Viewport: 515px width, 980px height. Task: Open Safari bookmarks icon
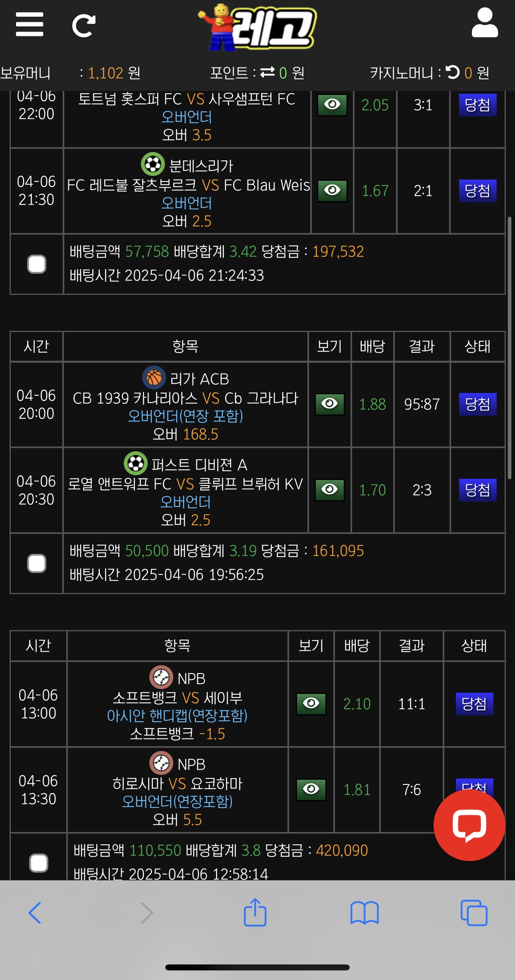pyautogui.click(x=364, y=913)
